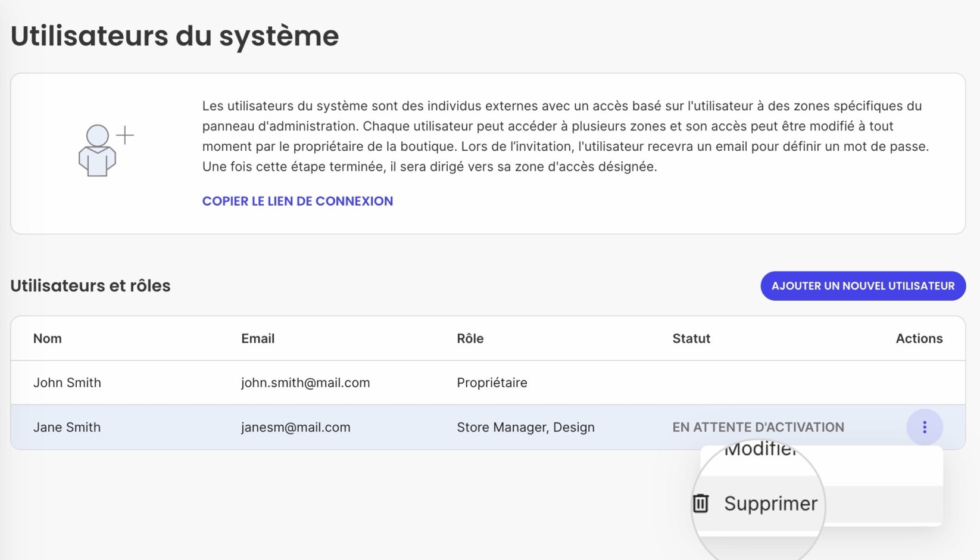Choose Modifier from the actions menu
980x560 pixels.
pyautogui.click(x=760, y=450)
